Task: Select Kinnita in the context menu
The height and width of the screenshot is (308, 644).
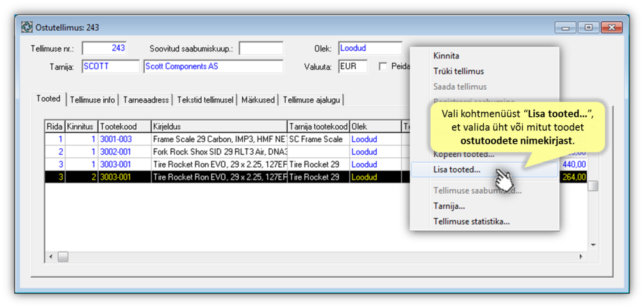Action: click(x=446, y=56)
